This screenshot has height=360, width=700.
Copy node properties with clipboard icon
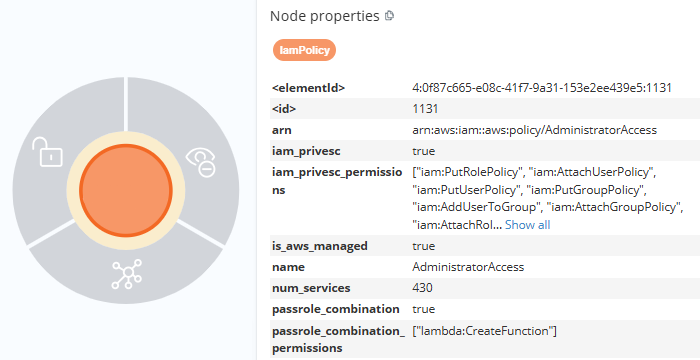coord(390,16)
